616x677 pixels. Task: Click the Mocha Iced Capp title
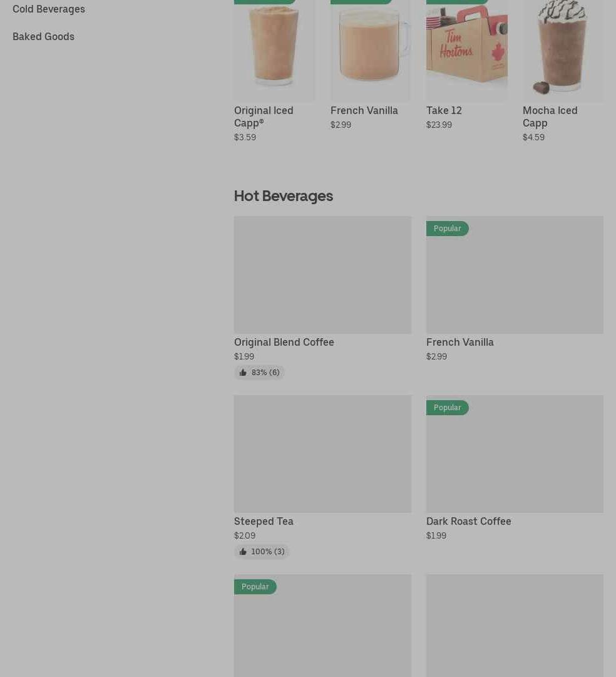(x=550, y=116)
